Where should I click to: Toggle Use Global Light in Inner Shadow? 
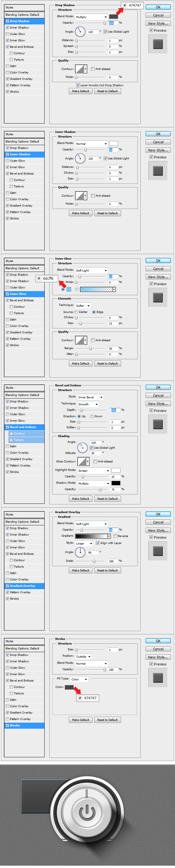[x=105, y=159]
